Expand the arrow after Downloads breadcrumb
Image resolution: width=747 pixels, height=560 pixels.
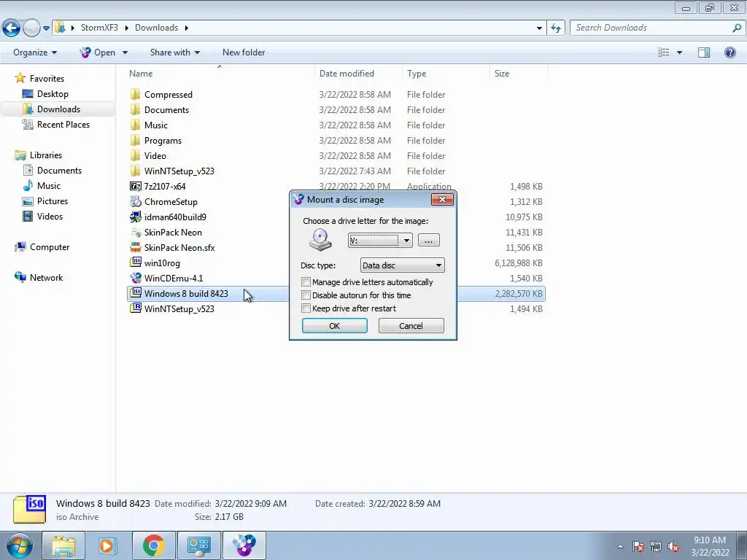point(186,28)
